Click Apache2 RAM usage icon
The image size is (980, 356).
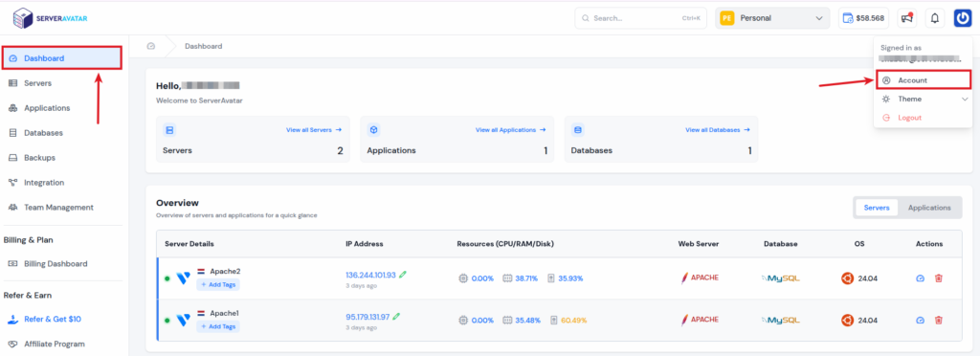(507, 278)
